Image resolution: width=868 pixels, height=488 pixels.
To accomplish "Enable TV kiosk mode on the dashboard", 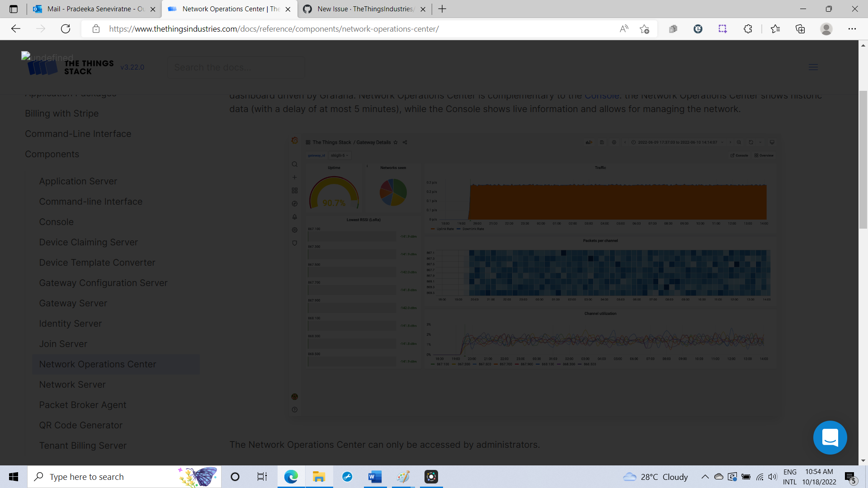I will coord(772,142).
